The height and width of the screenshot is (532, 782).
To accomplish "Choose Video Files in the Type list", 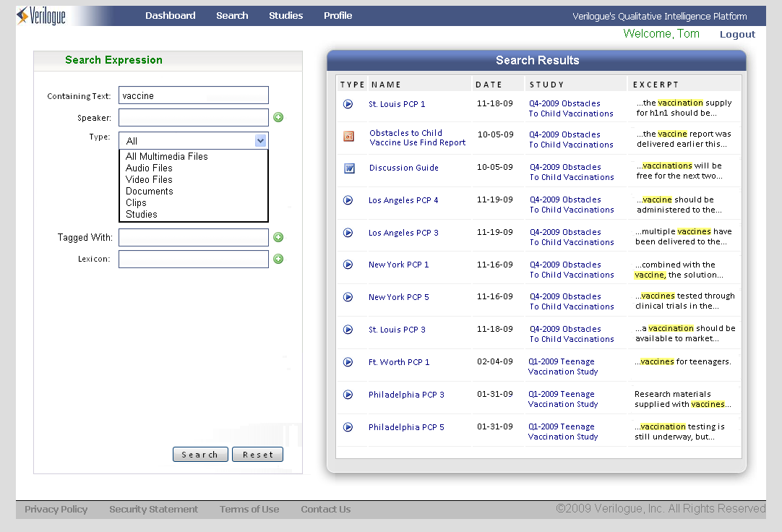I will click(149, 180).
